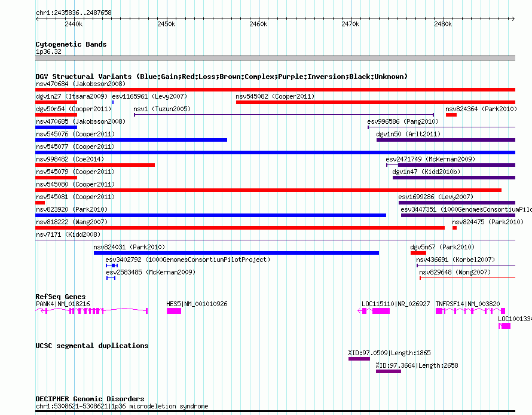This screenshot has width=532, height=415.
Task: Click the nsv545077 (Cooper2011) blue bar
Action: (x=275, y=152)
